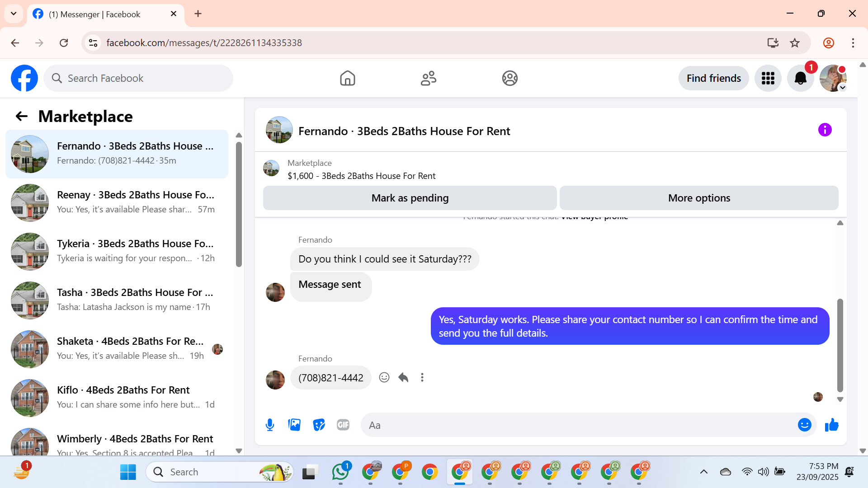
Task: Open WhatsApp from the taskbar
Action: [340, 472]
